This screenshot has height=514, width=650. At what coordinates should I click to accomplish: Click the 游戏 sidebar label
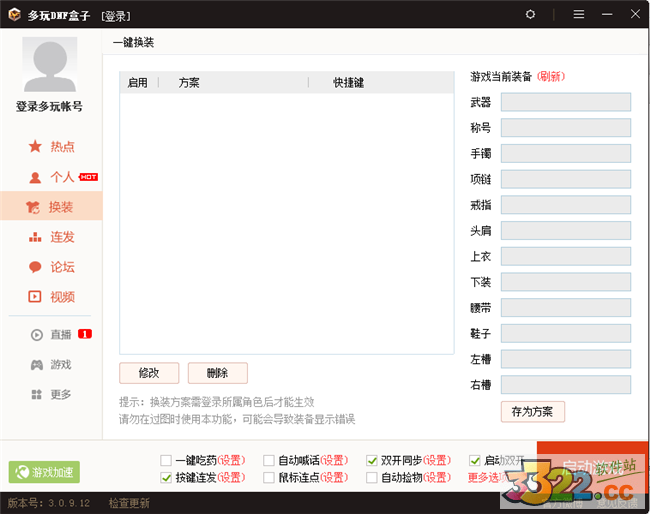61,365
